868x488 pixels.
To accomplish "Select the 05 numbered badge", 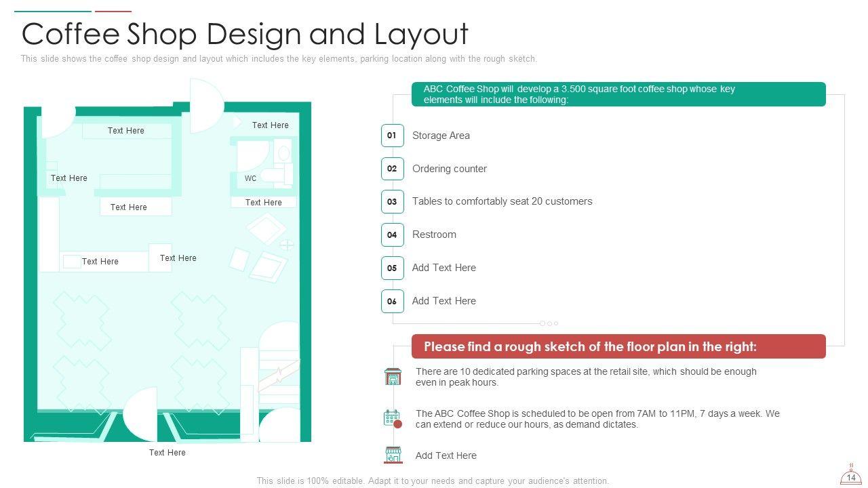I will 392,268.
